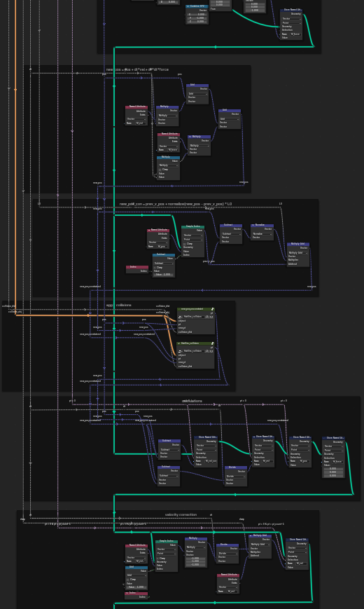
Task: Select the velocity correction Add node header
Action: (136, 567)
